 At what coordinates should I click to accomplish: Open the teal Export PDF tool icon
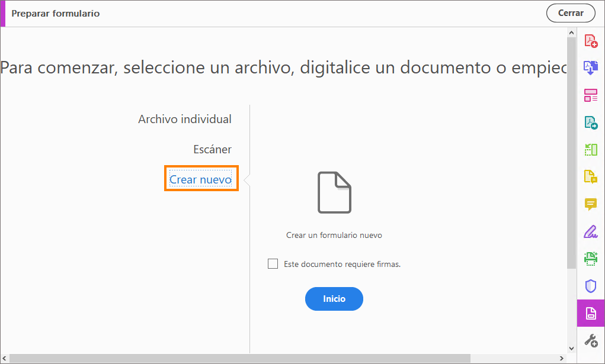(x=591, y=123)
